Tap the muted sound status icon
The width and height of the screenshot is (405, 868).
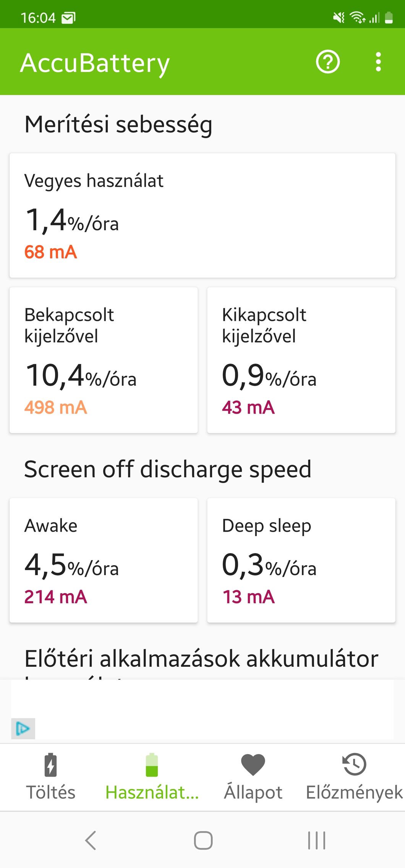click(x=339, y=18)
